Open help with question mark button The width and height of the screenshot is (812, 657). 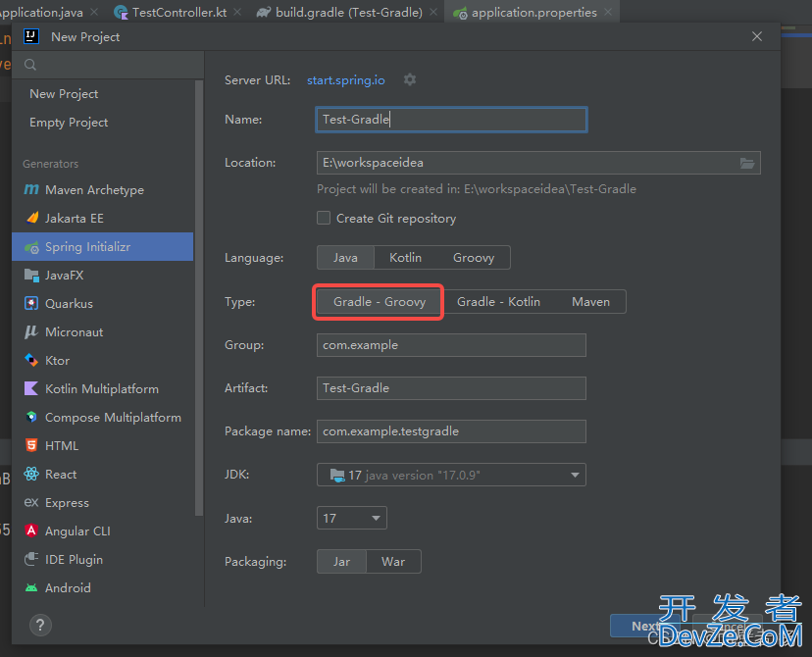click(x=40, y=625)
